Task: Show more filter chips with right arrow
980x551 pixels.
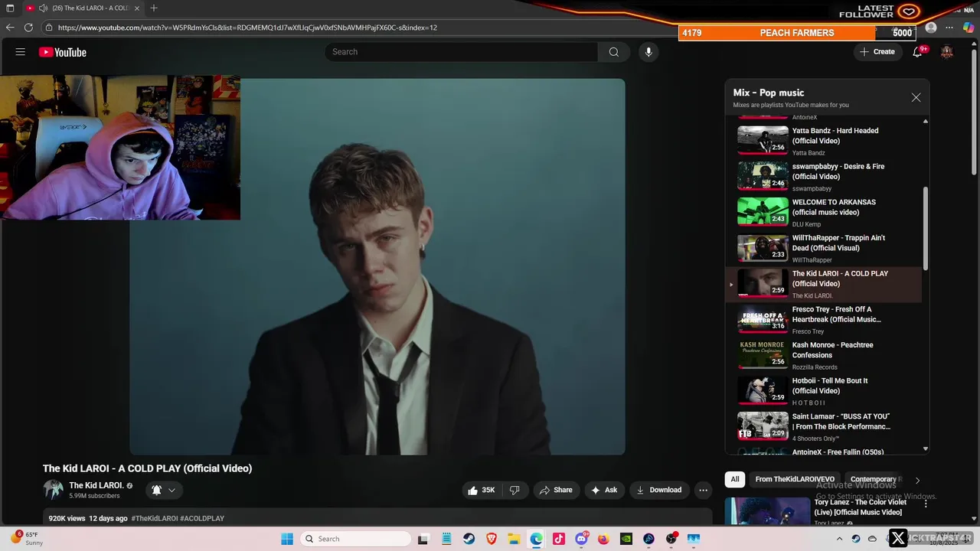Action: 917,480
